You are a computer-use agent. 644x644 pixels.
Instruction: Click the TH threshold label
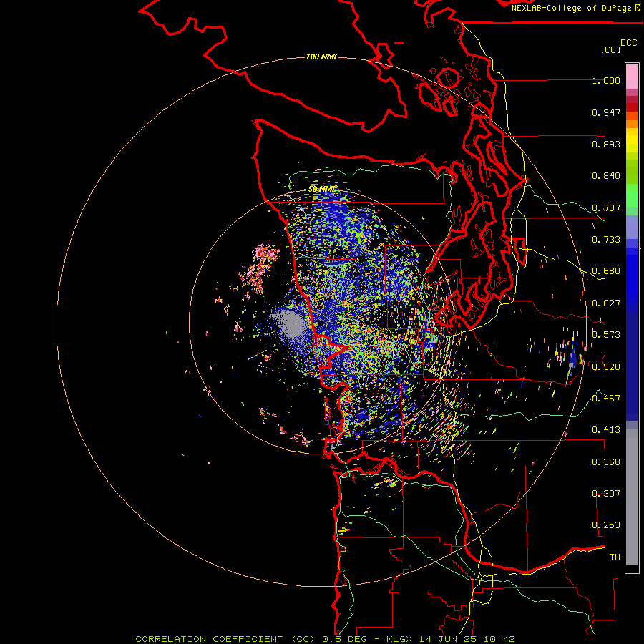[615, 557]
